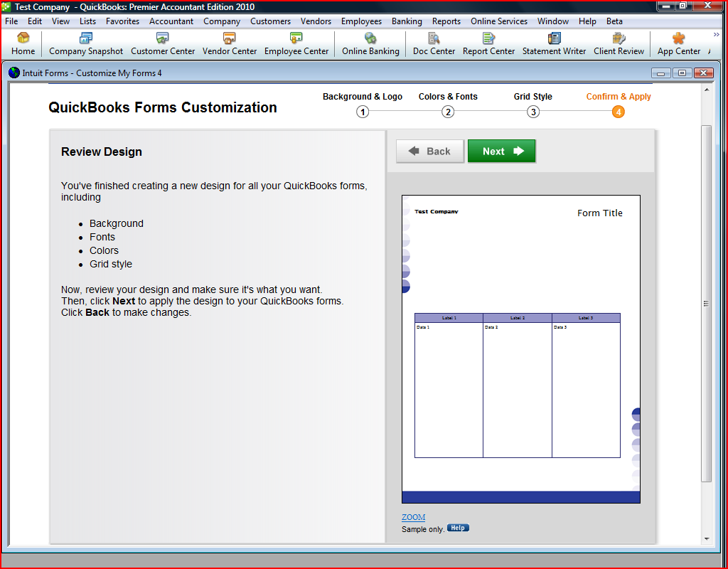Launch Online Banking from the toolbar
The image size is (728, 569).
coord(370,44)
